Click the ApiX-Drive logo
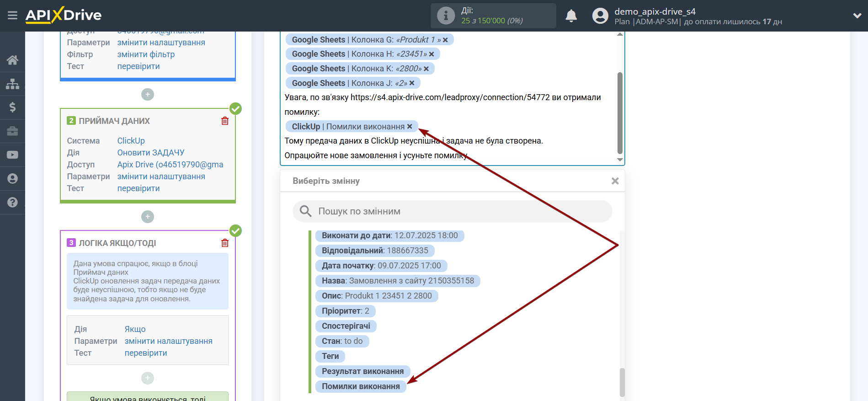This screenshot has height=401, width=868. click(64, 15)
